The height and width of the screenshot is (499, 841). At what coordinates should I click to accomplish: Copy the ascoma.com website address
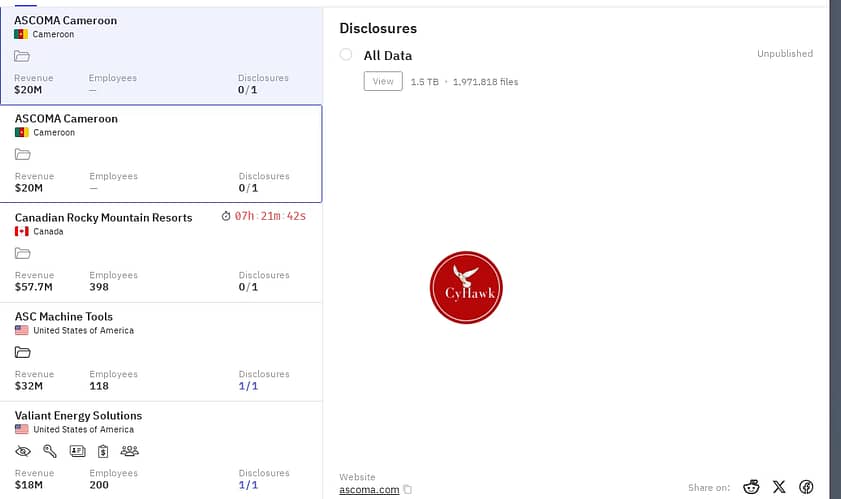click(x=408, y=489)
